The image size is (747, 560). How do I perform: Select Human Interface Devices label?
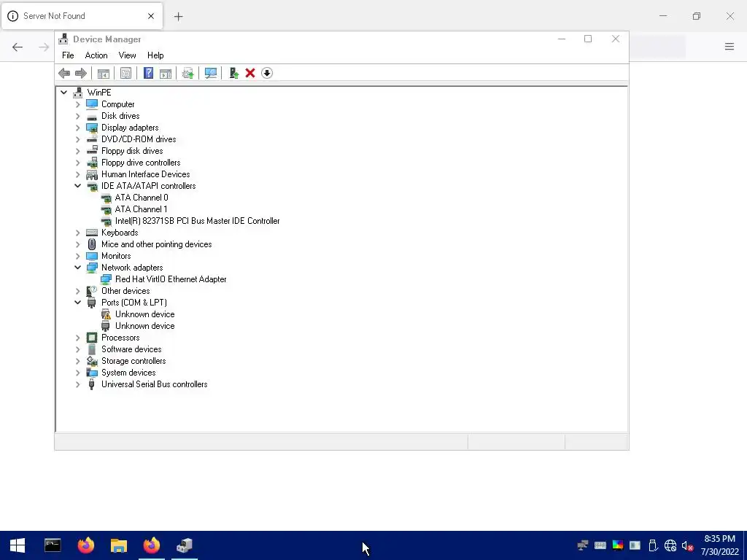(x=145, y=174)
